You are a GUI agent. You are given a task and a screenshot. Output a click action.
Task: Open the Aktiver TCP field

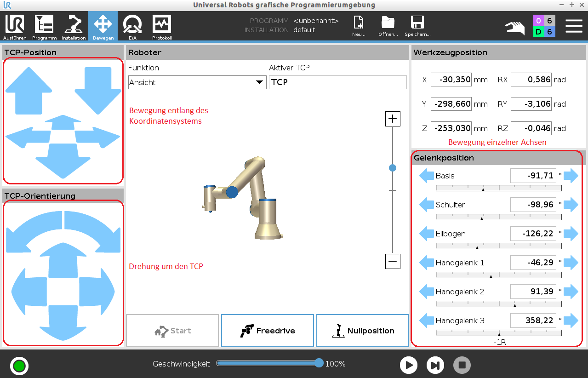coord(337,82)
